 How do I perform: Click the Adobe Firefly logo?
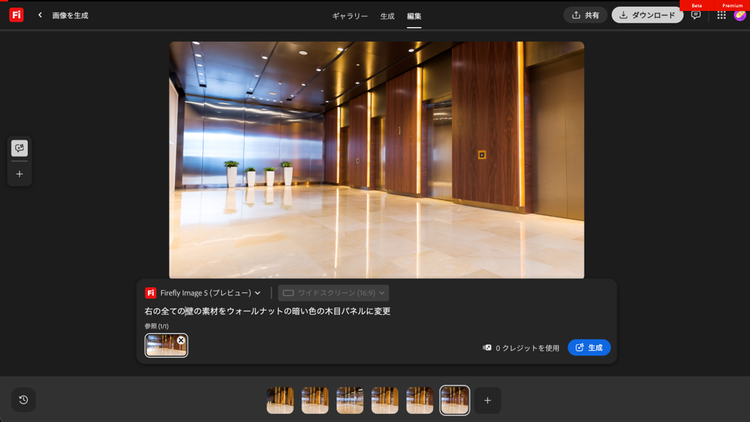[x=16, y=15]
